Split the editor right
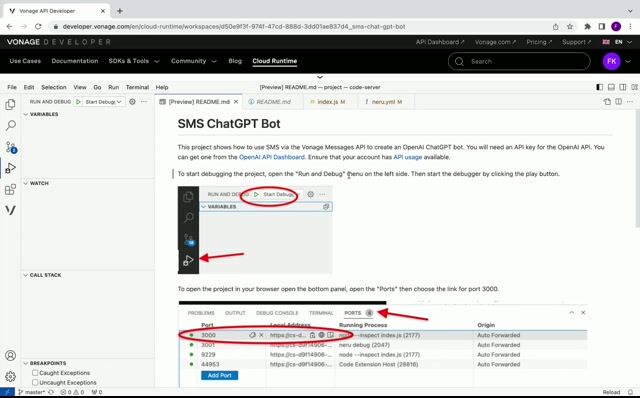 tap(619, 102)
